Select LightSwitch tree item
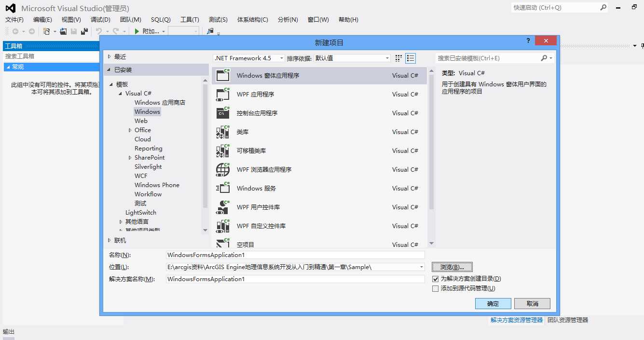Screen dimensions: 644x340 coord(141,213)
